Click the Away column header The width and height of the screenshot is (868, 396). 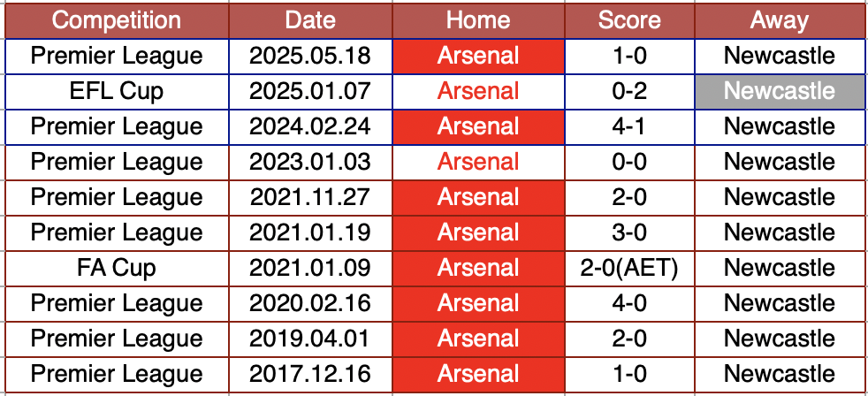pos(779,20)
